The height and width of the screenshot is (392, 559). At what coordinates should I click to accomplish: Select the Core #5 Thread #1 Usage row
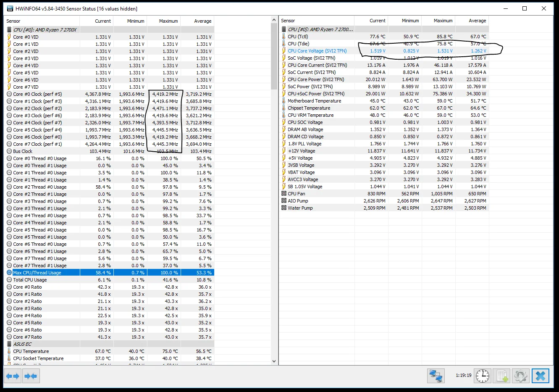(109, 237)
